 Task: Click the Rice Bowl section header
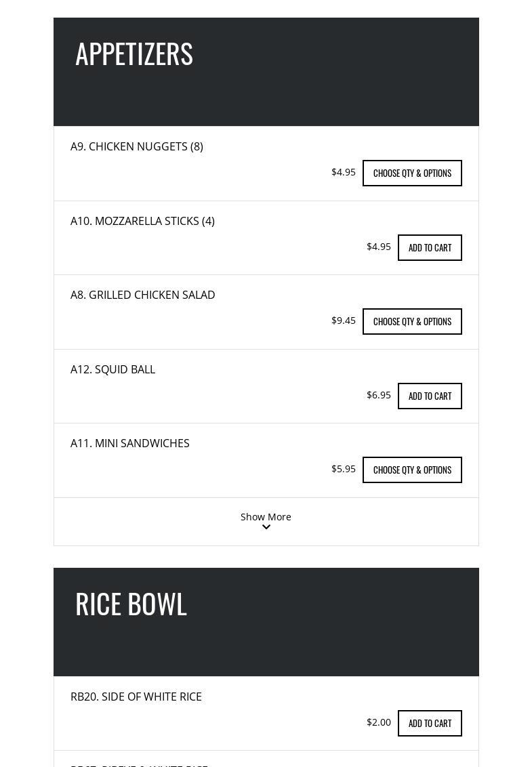click(x=131, y=604)
